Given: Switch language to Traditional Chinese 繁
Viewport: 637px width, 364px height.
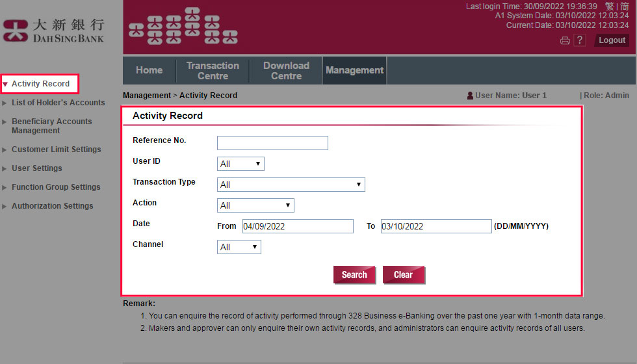Looking at the screenshot, I should tap(610, 6).
